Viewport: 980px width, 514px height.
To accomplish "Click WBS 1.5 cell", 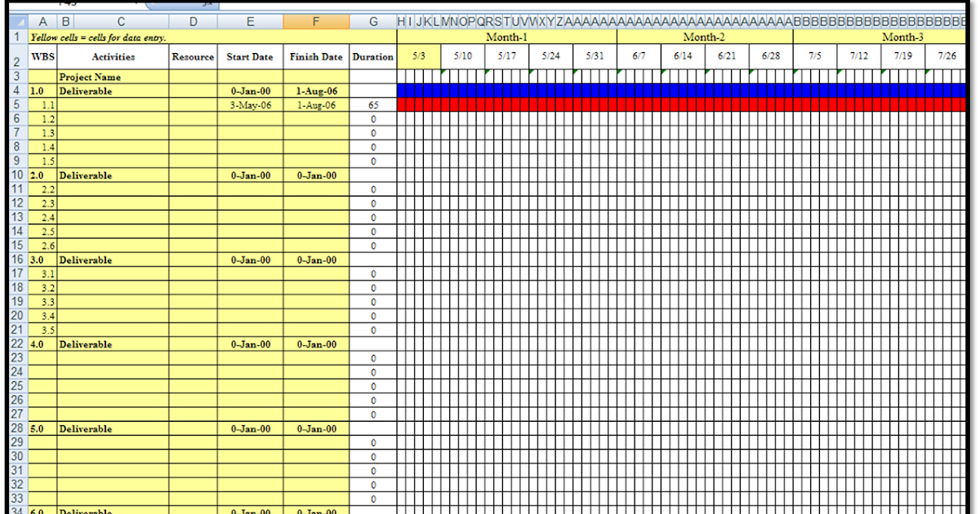I will (x=42, y=162).
